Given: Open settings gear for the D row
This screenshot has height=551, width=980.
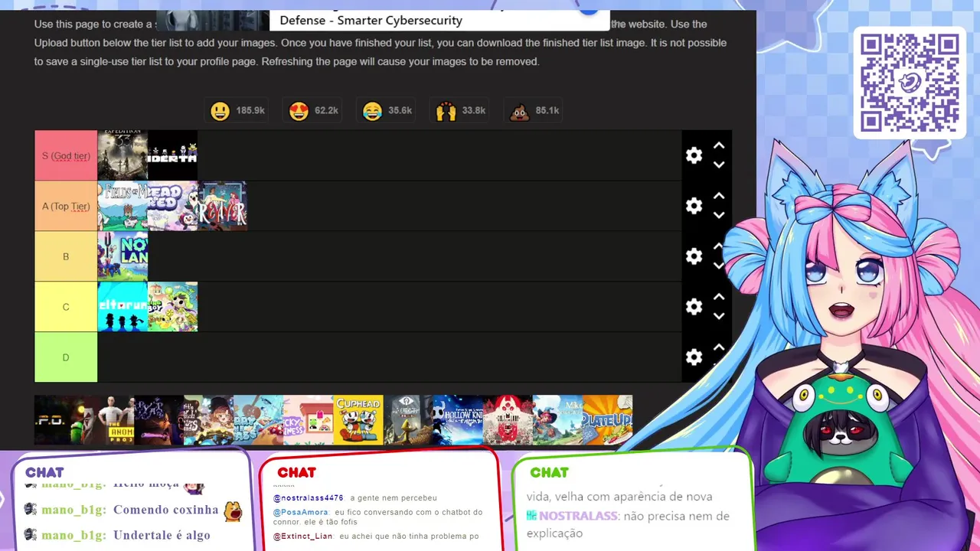Looking at the screenshot, I should tap(694, 357).
